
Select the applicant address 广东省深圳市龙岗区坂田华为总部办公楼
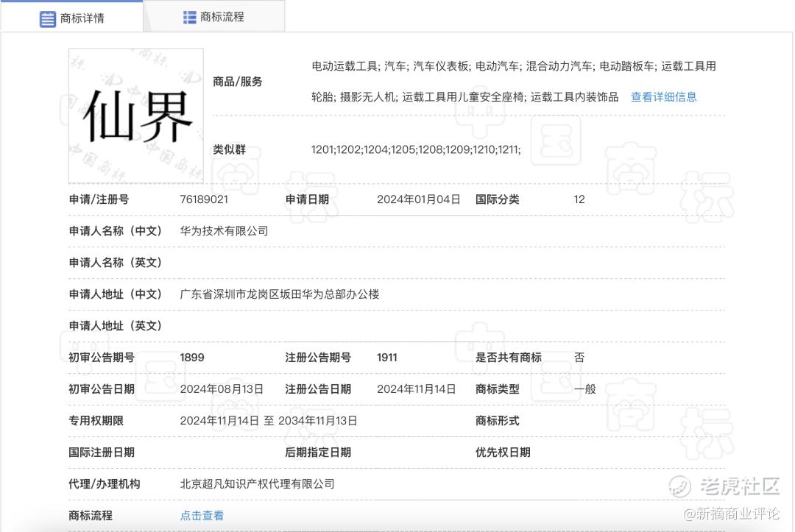pos(280,294)
